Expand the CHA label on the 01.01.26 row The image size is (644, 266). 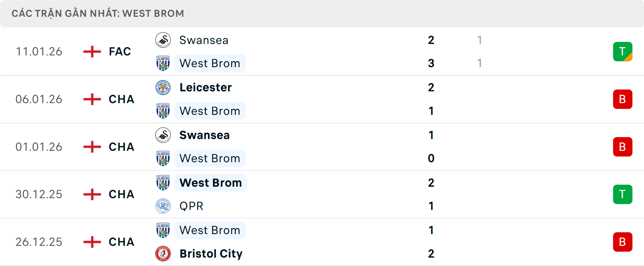[x=121, y=147]
